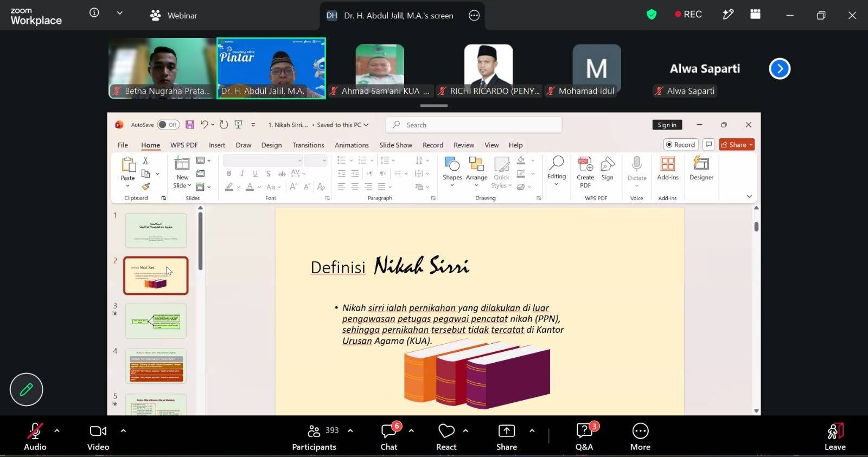
Task: Open the Zoom view layout grid icon
Action: 755,14
